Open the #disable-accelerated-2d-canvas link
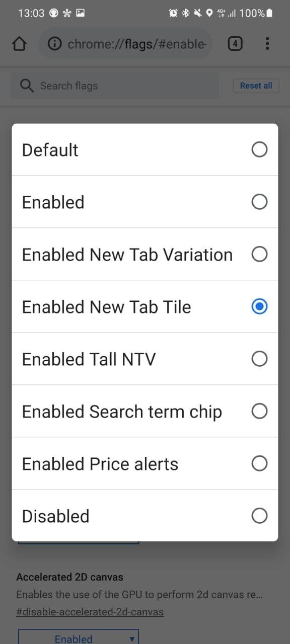The width and height of the screenshot is (290, 644). click(x=90, y=612)
